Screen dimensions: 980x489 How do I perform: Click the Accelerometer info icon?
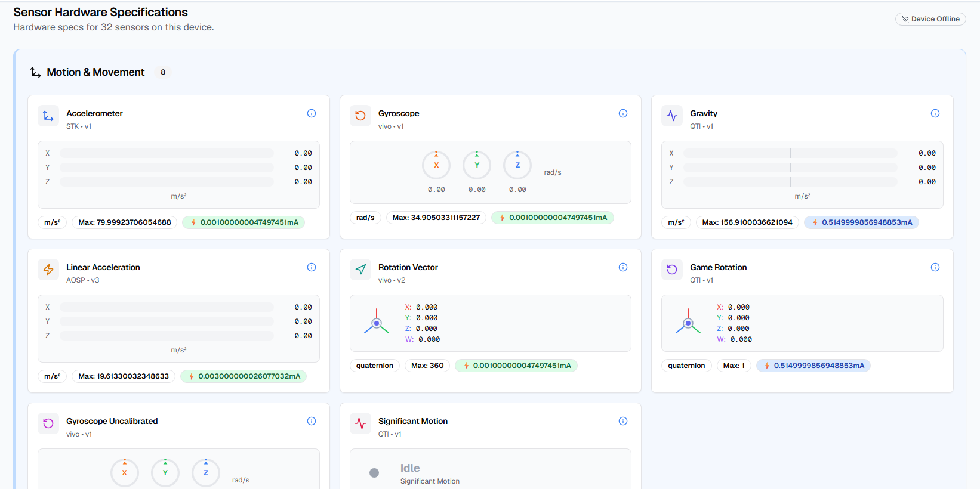tap(312, 113)
